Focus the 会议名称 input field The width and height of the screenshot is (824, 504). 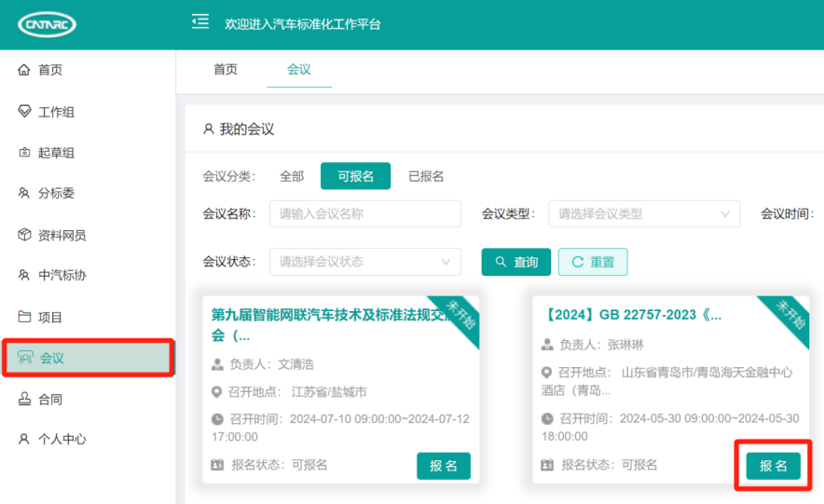click(365, 213)
